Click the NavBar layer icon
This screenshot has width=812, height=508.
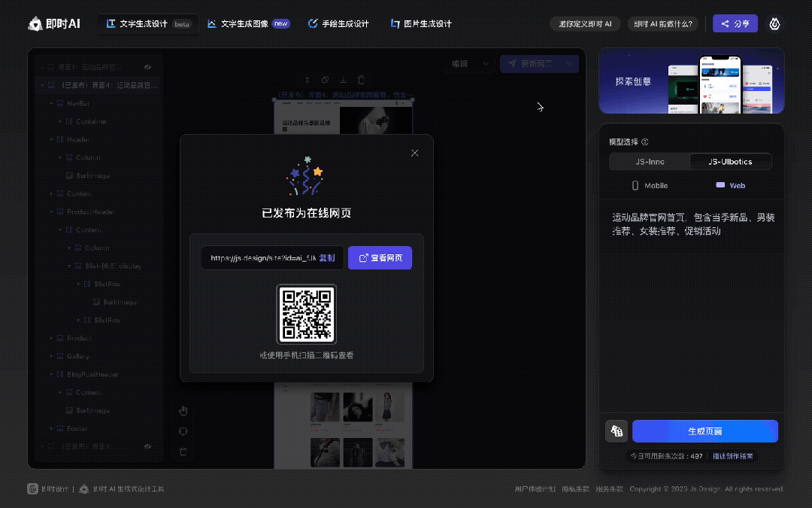pos(60,103)
